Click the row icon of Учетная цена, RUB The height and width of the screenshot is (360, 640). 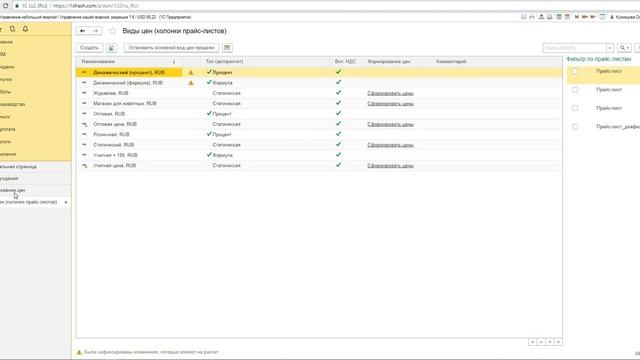pos(84,166)
